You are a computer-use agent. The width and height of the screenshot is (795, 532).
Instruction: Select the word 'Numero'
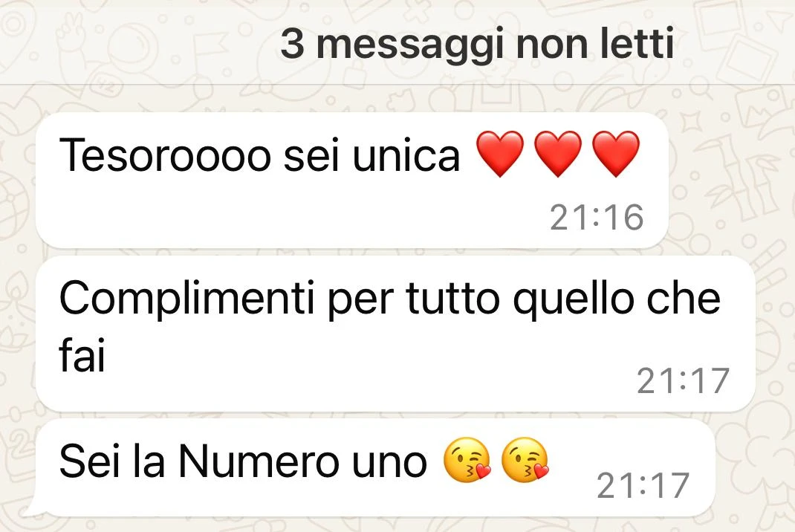point(258,461)
